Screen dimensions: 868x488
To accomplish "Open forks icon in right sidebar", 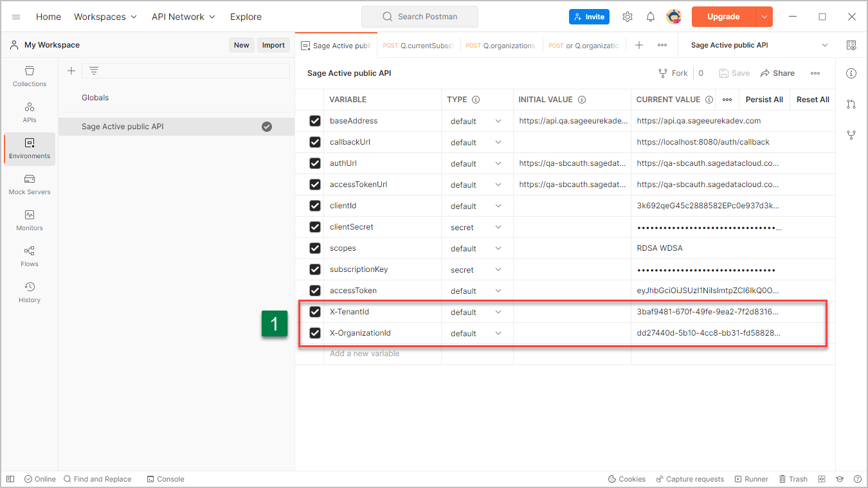I will (x=851, y=135).
